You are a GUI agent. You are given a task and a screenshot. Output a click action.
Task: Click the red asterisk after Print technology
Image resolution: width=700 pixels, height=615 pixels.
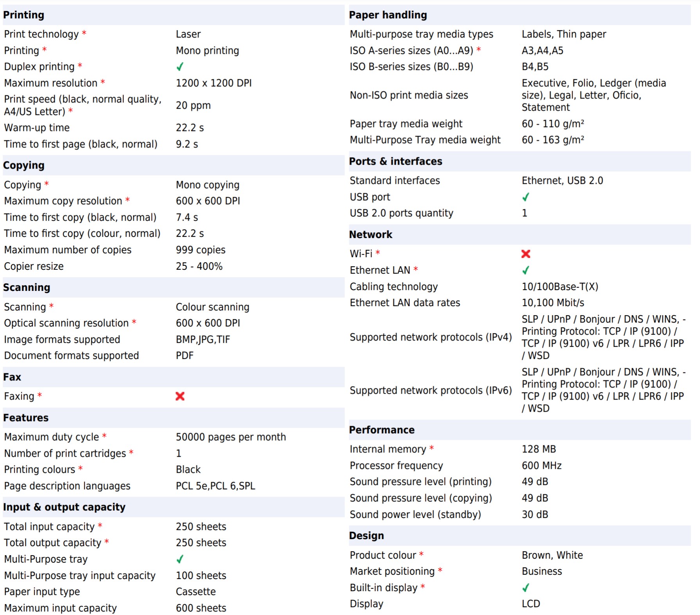point(84,33)
